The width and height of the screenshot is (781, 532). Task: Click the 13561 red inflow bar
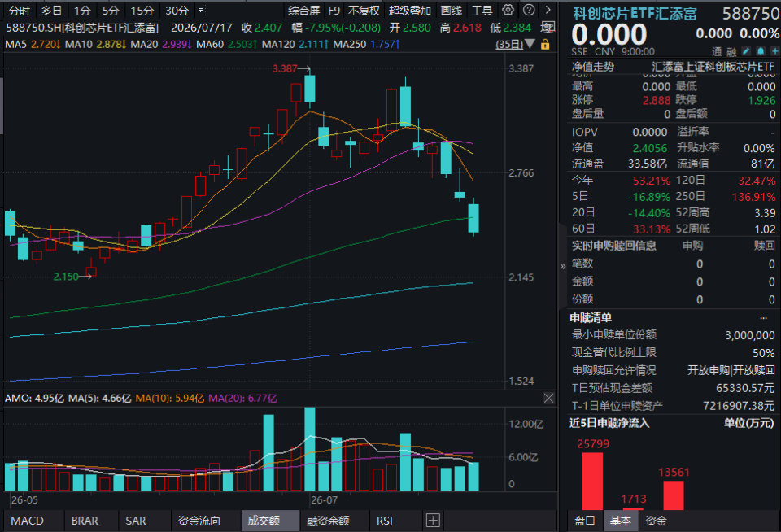pos(674,495)
